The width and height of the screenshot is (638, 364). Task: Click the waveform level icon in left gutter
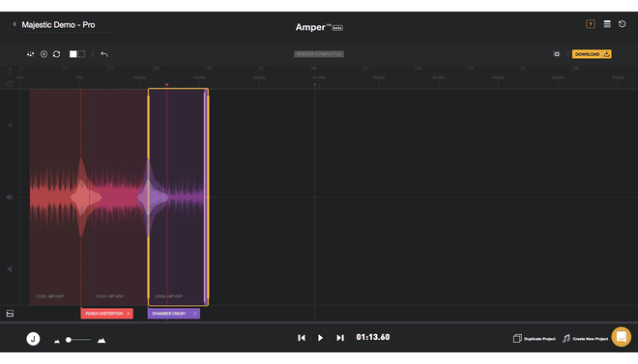coord(10,126)
